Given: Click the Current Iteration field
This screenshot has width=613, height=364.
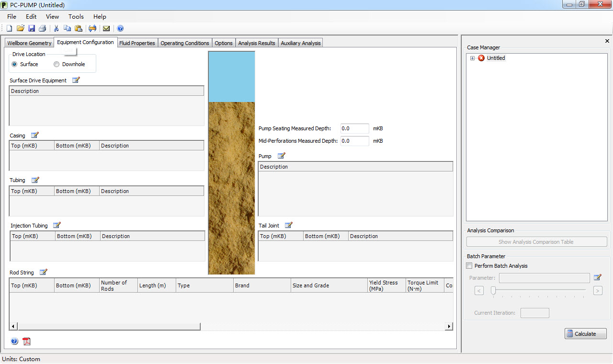Looking at the screenshot, I should tap(534, 313).
